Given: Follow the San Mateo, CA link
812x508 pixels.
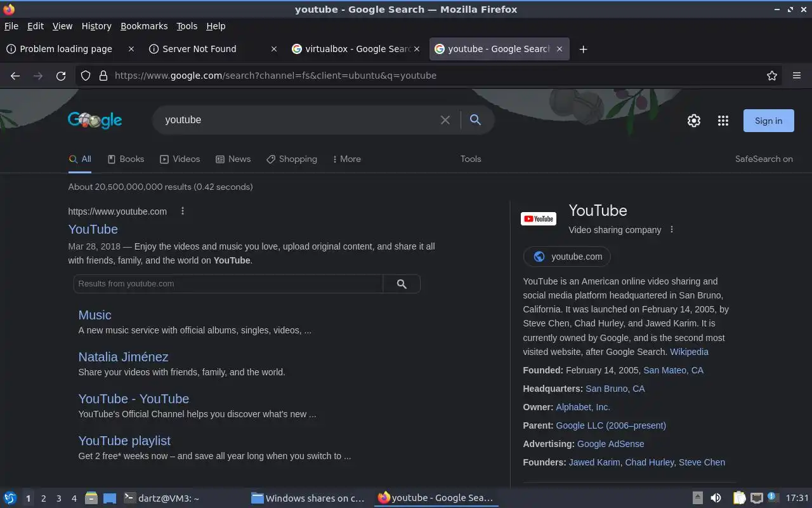Looking at the screenshot, I should click(x=673, y=370).
